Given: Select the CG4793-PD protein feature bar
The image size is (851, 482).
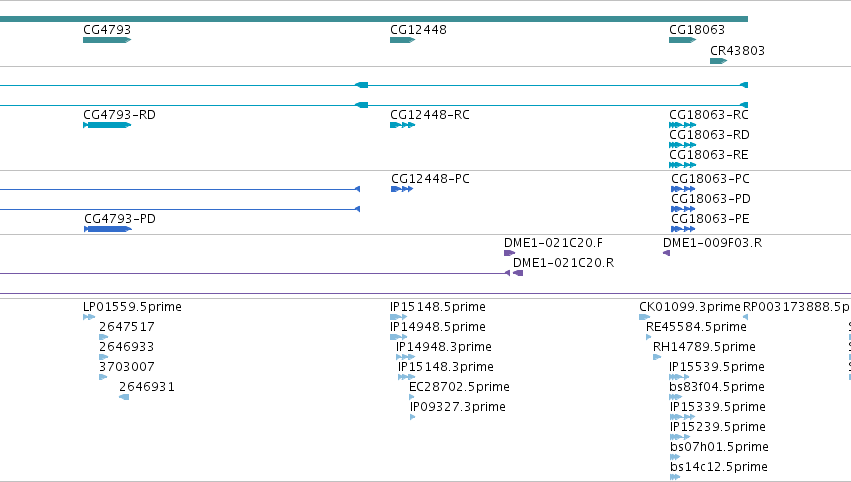Looking at the screenshot, I should click(107, 229).
